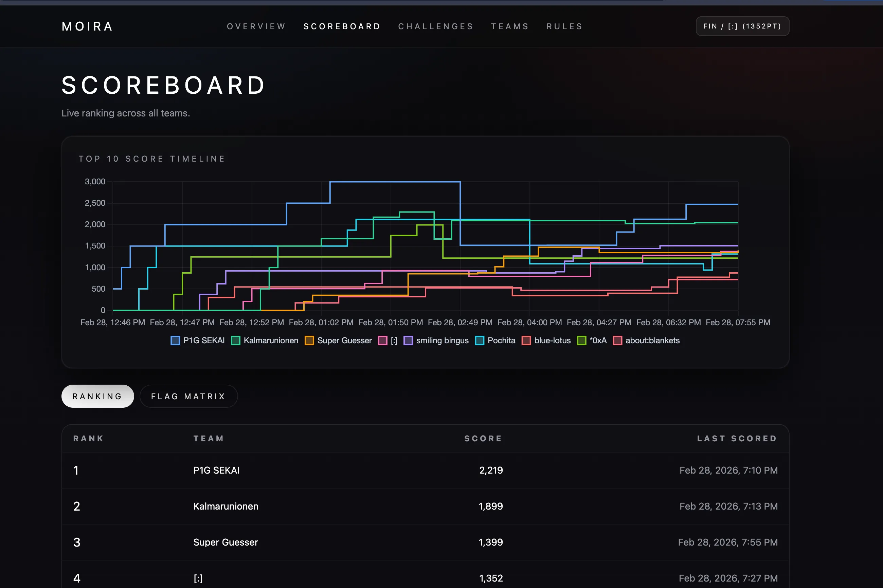The image size is (883, 588).
Task: Toggle Pochita legend color box
Action: point(480,341)
